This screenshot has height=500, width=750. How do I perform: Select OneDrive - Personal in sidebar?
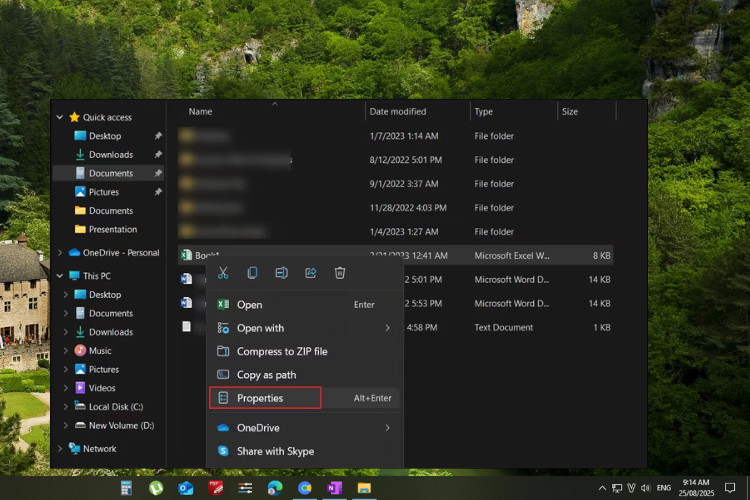coord(121,253)
